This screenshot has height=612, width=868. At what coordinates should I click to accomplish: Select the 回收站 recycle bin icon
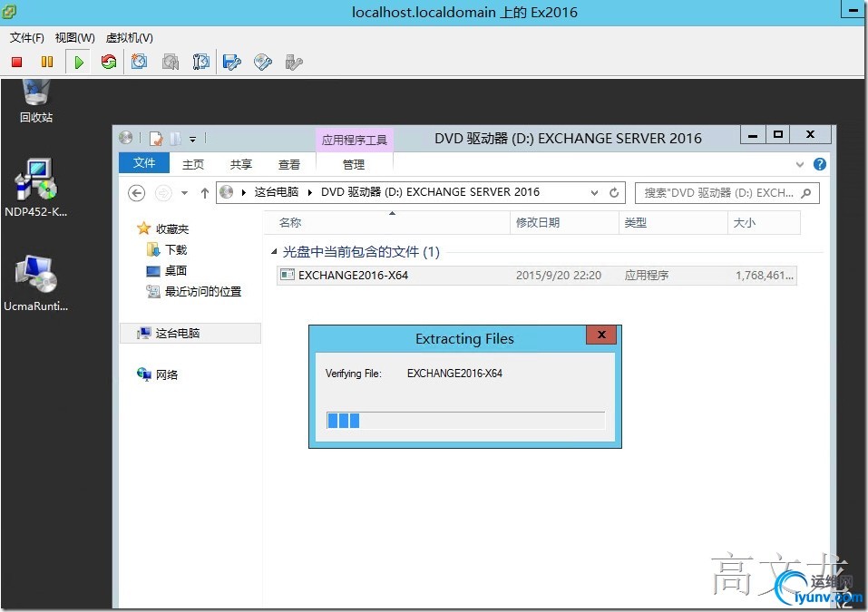pyautogui.click(x=36, y=102)
